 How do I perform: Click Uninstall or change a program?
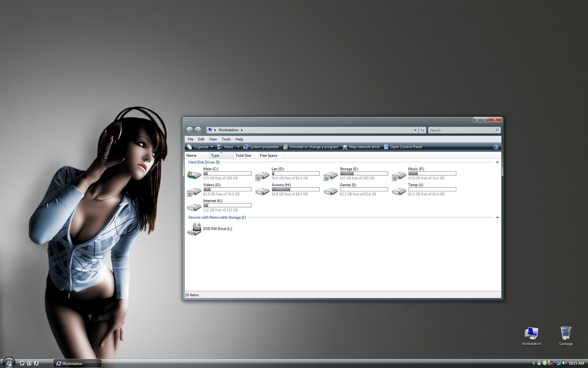(311, 147)
